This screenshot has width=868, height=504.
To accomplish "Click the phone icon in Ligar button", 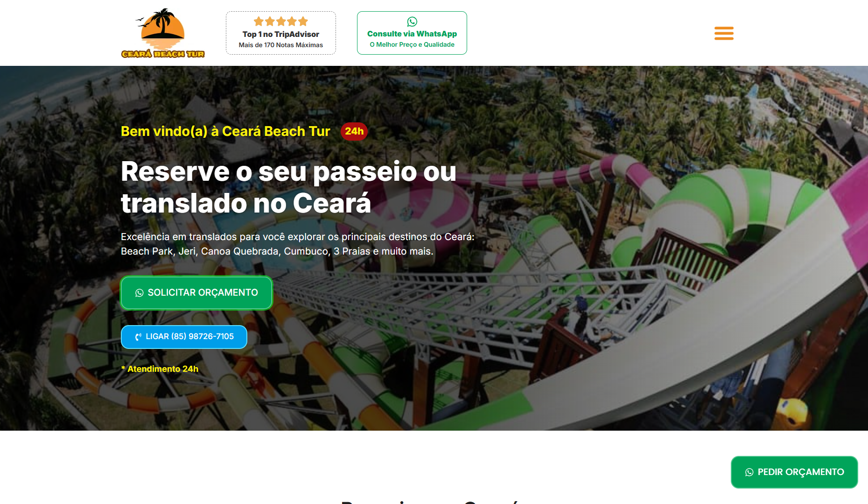I will click(x=138, y=337).
